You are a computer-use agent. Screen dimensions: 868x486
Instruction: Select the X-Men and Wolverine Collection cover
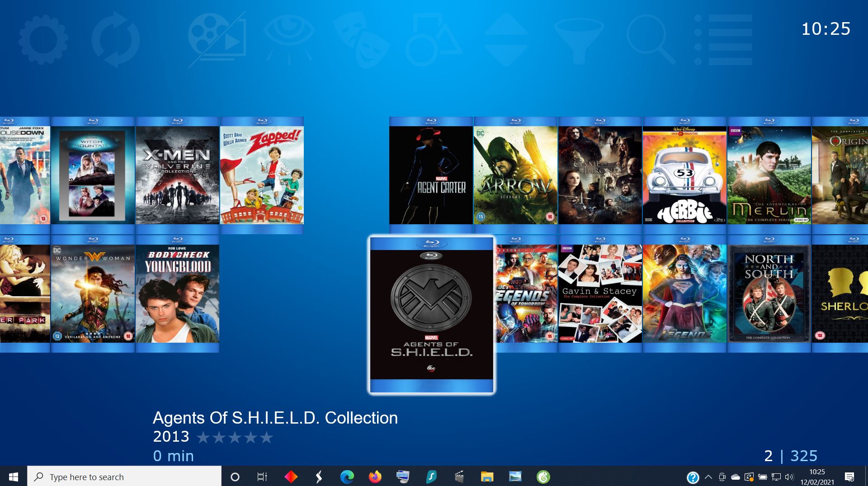pyautogui.click(x=177, y=175)
